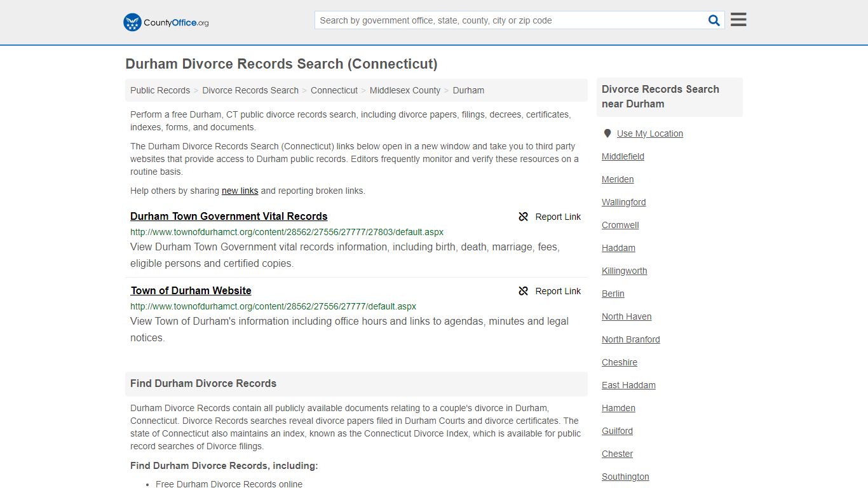
Task: Click the search magnifier icon
Action: (x=714, y=20)
